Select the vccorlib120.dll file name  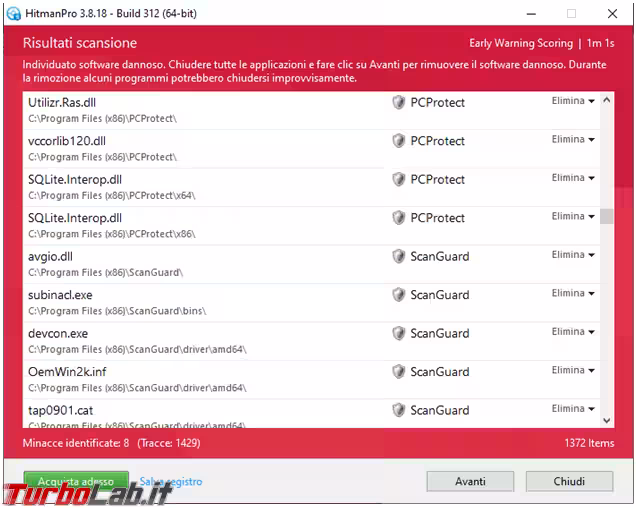67,141
